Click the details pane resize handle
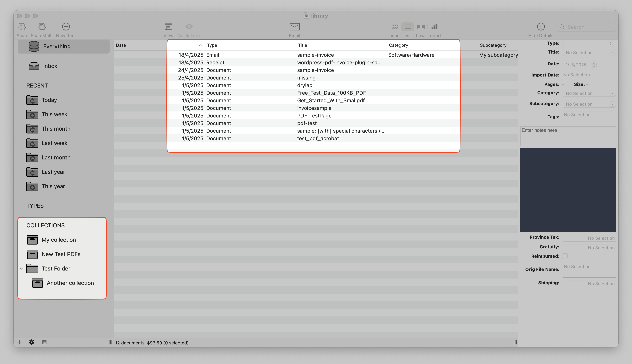The image size is (632, 364). pos(515,342)
